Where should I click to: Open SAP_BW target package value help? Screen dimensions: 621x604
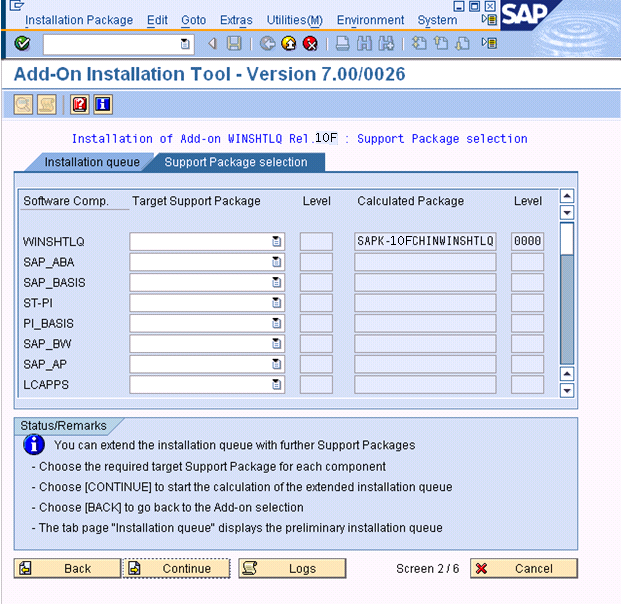pyautogui.click(x=276, y=344)
